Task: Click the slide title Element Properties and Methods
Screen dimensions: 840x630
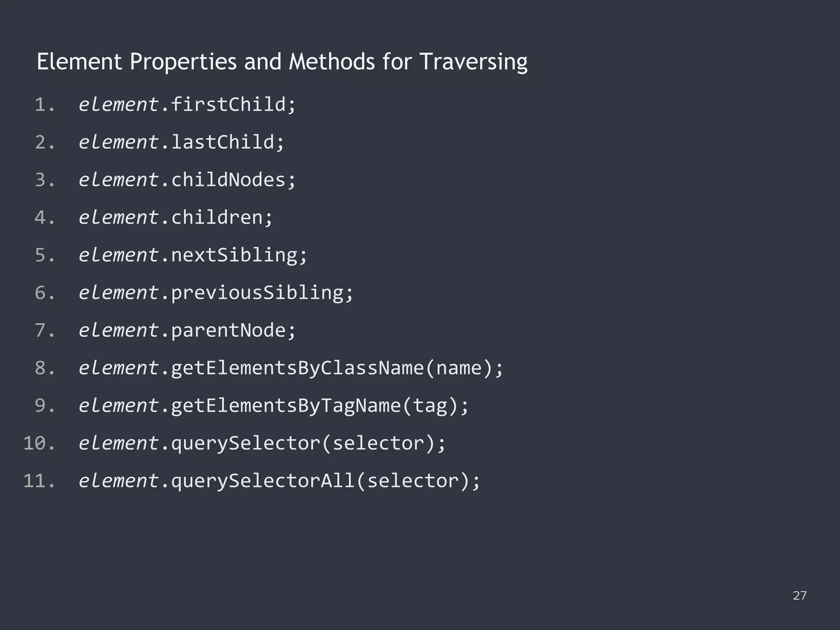Action: click(x=282, y=62)
